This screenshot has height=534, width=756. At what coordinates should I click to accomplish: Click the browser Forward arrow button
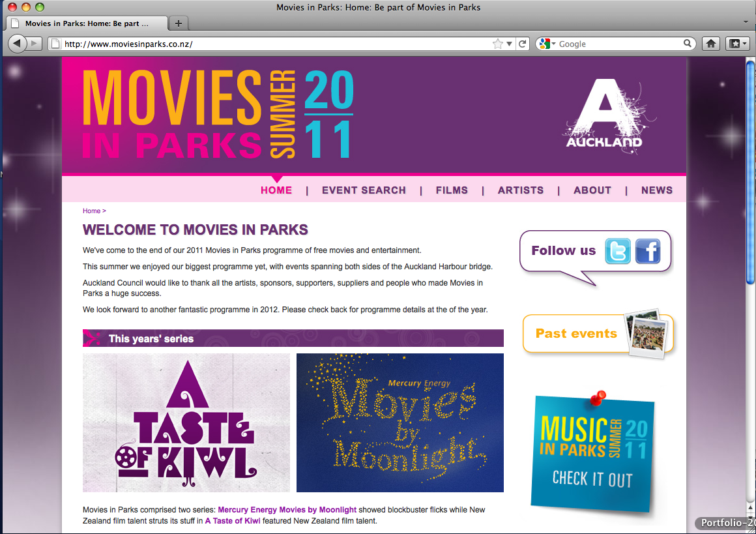(x=34, y=44)
